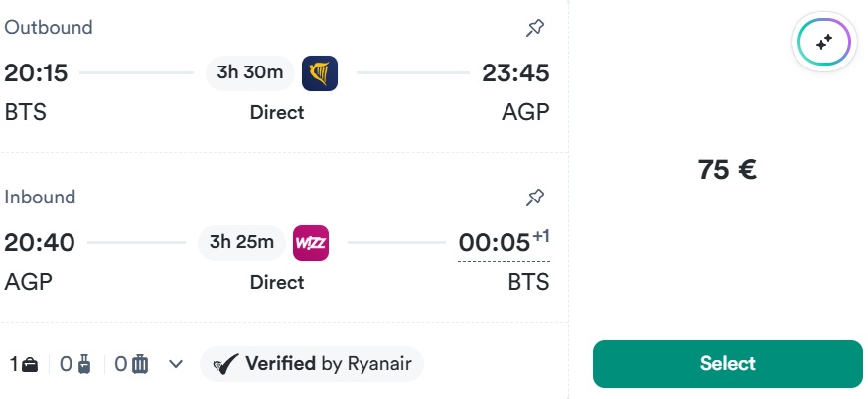Click the outbound 23:45 arrival time
868x399 pixels.
(x=515, y=73)
